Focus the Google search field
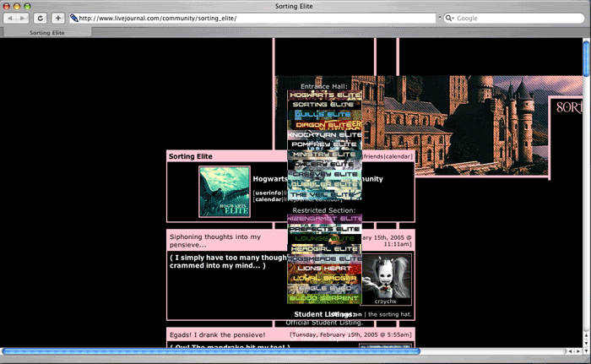The width and height of the screenshot is (591, 364). click(515, 18)
